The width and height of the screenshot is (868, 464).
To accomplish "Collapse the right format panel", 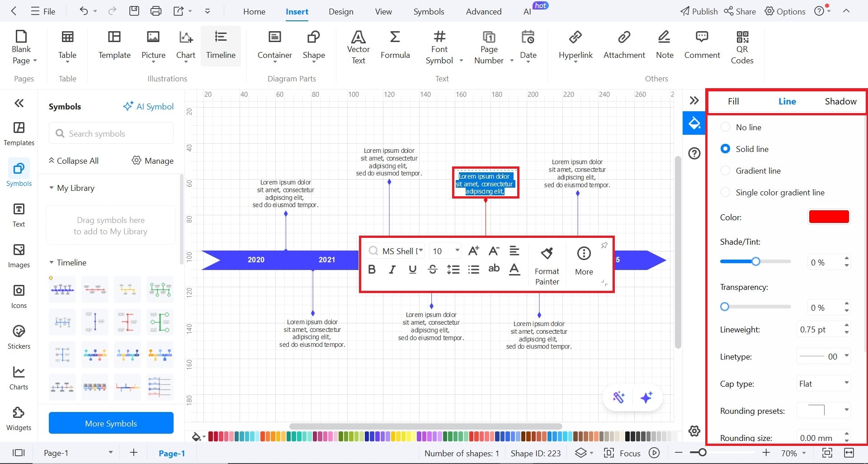I will click(694, 100).
